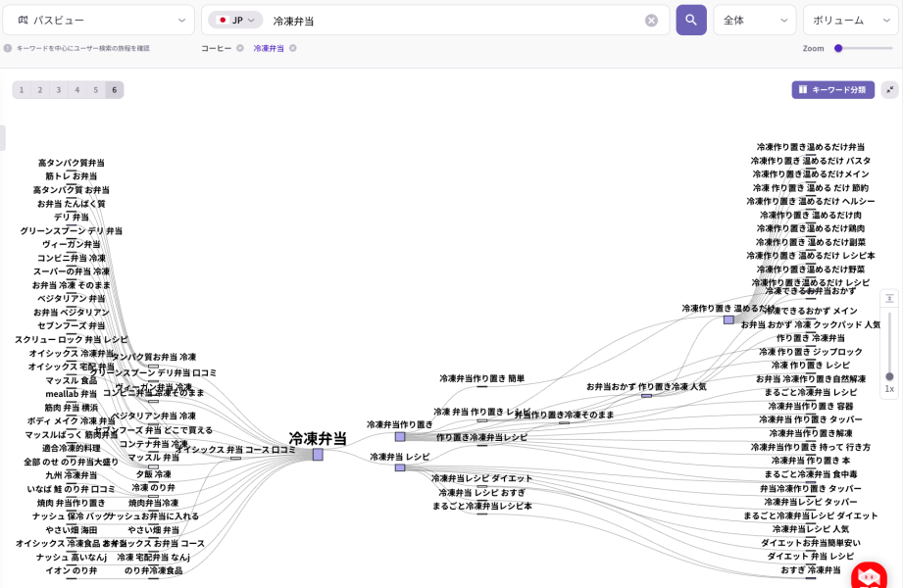This screenshot has height=588, width=903.
Task: Click the info icon beside the description
Action: pyautogui.click(x=8, y=48)
